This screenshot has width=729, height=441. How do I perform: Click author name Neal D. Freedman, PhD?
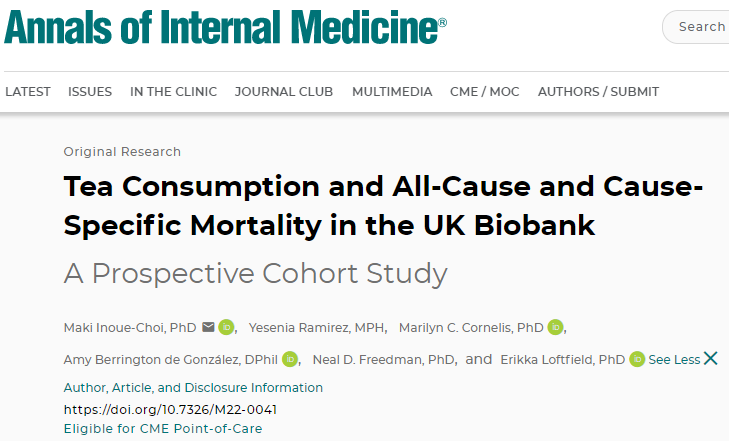[x=384, y=360]
